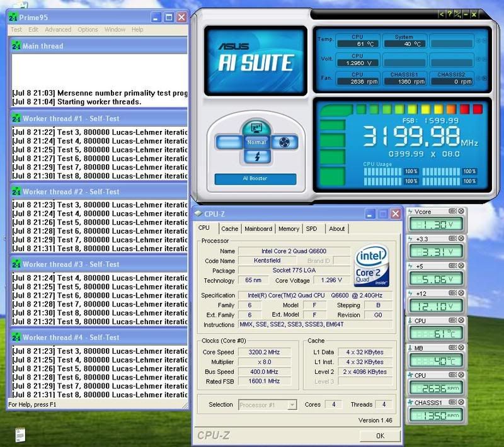Close the MB temperature monitor panel
This screenshot has width=504, height=447.
click(x=461, y=348)
